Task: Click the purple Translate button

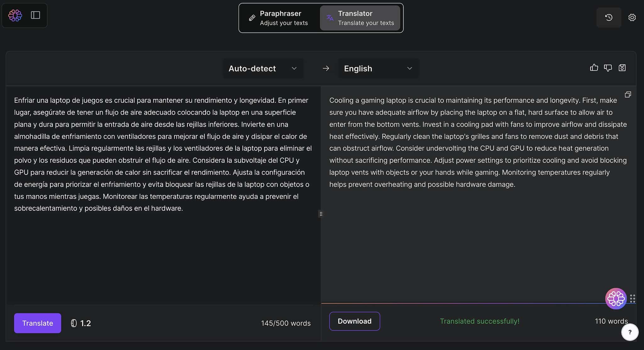Action: point(37,323)
